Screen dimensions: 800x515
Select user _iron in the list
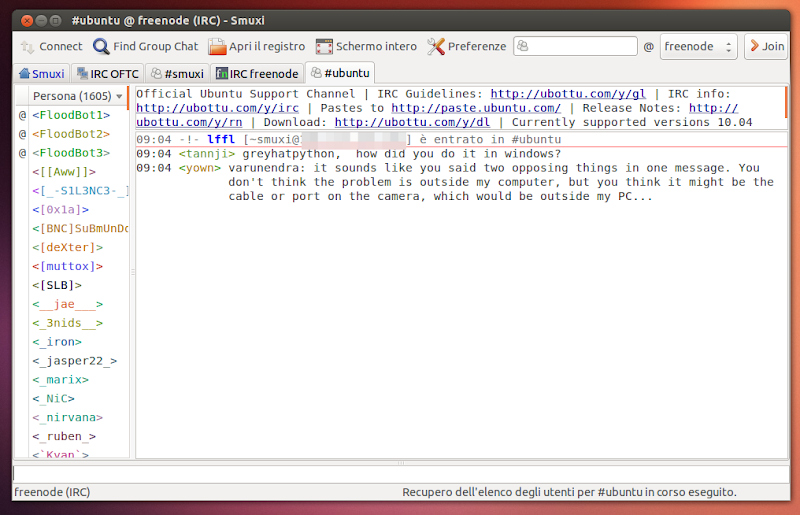pos(57,341)
